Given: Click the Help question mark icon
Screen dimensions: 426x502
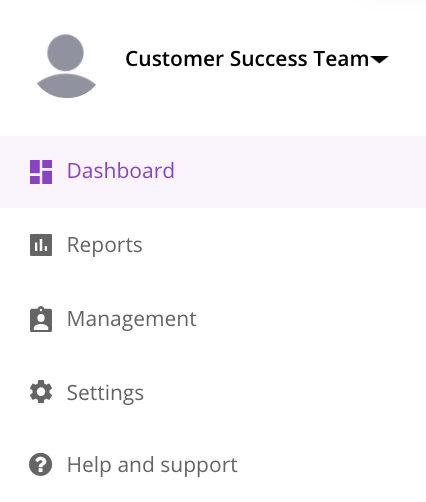Looking at the screenshot, I should (41, 464).
